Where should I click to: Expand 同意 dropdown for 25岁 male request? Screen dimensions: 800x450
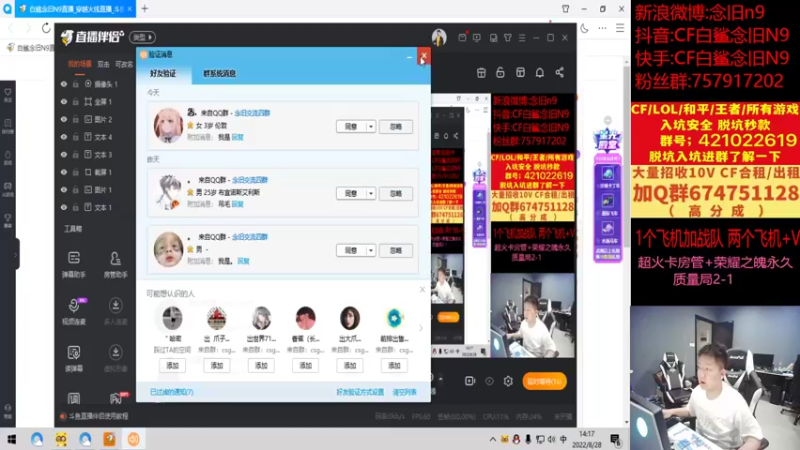click(x=371, y=193)
